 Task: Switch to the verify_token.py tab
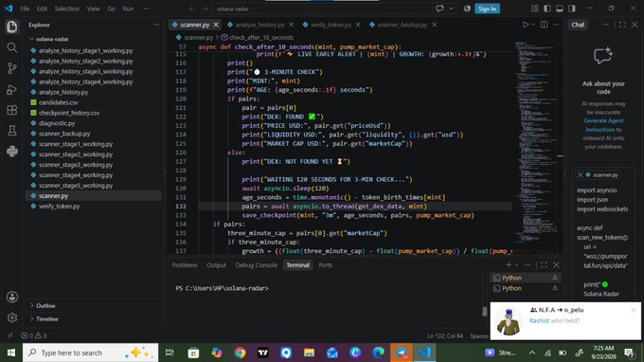pos(331,25)
